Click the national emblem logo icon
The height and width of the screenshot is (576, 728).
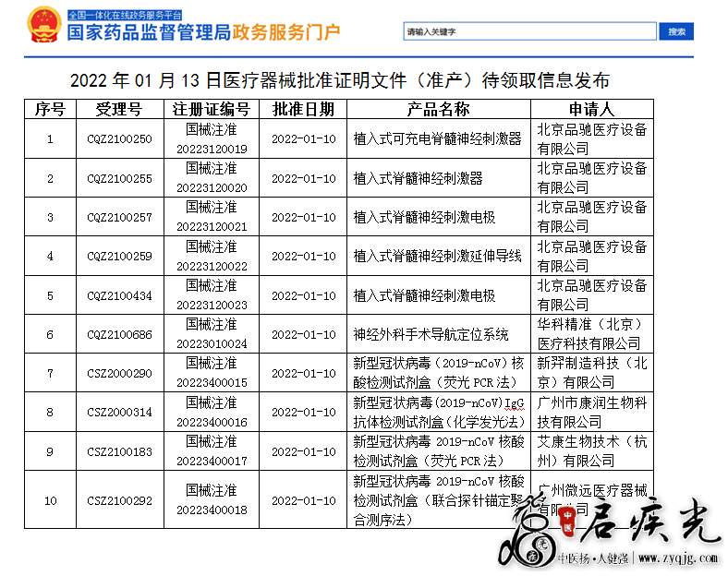pyautogui.click(x=44, y=24)
